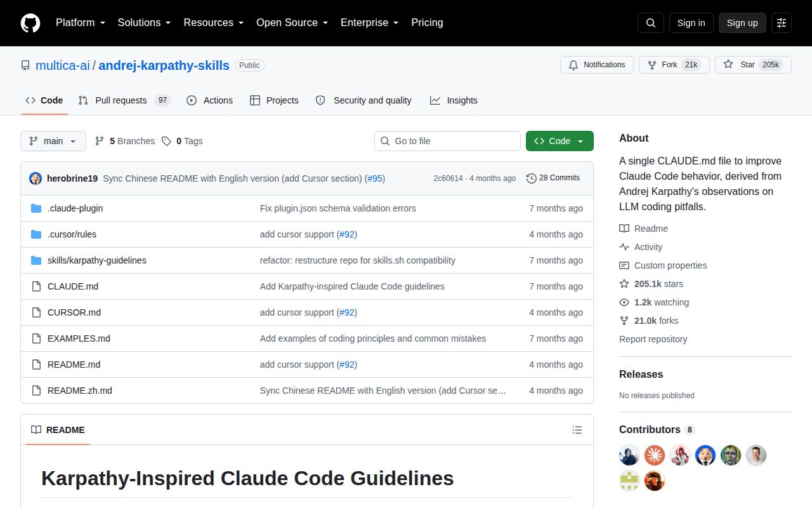Image resolution: width=812 pixels, height=508 pixels.
Task: Open commit 'Add Karpathy-inspired Claude Code guidelines'
Action: 352,286
